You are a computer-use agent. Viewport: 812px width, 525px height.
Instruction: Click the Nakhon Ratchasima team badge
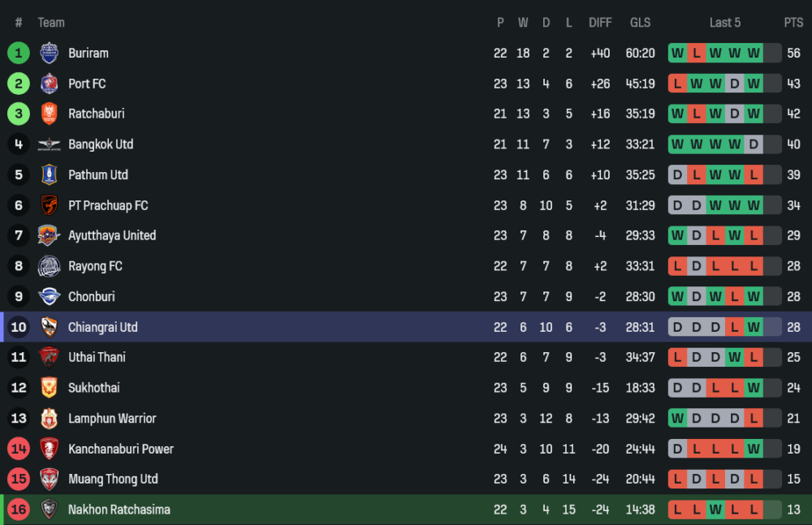coord(49,510)
